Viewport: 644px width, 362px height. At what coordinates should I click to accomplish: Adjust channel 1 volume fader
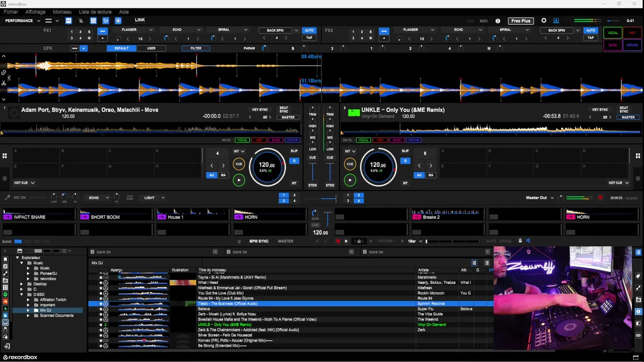click(312, 171)
